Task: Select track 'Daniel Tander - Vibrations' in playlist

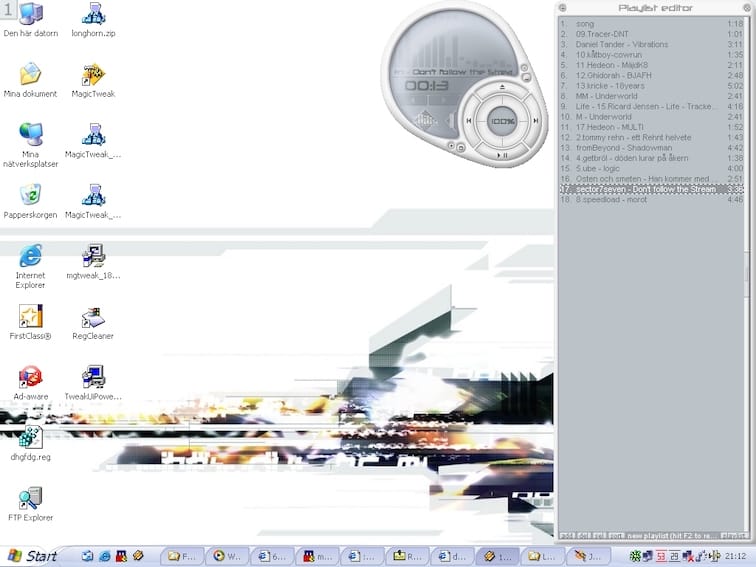Action: (x=622, y=45)
